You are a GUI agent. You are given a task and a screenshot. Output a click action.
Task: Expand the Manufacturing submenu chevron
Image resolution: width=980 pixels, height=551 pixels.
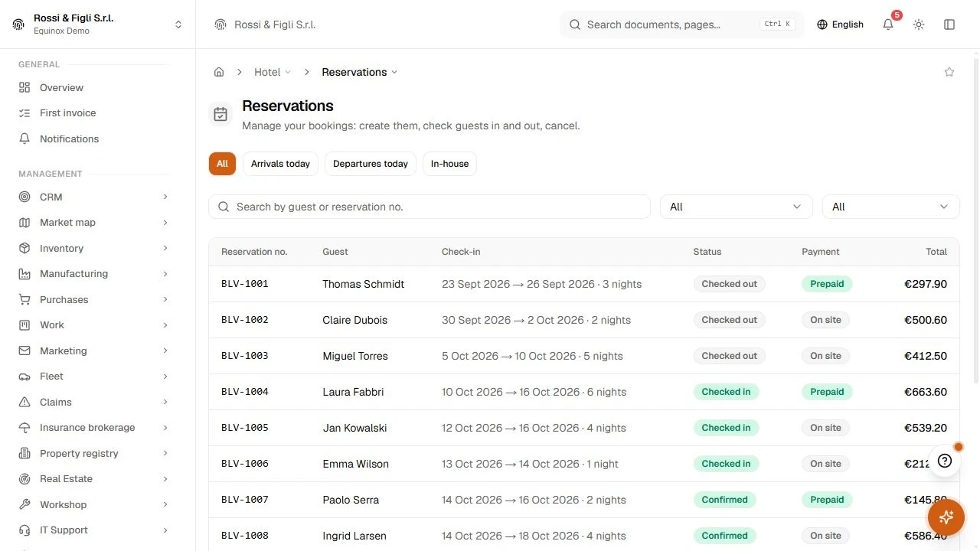click(x=165, y=274)
